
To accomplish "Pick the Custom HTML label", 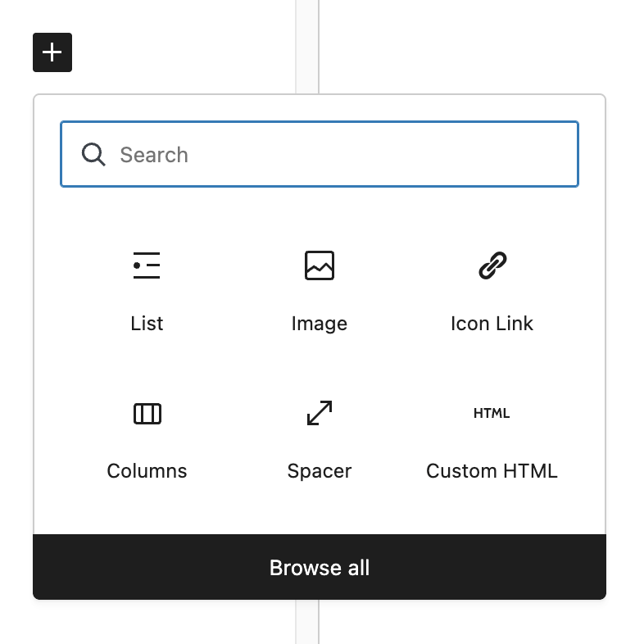I will pyautogui.click(x=492, y=470).
